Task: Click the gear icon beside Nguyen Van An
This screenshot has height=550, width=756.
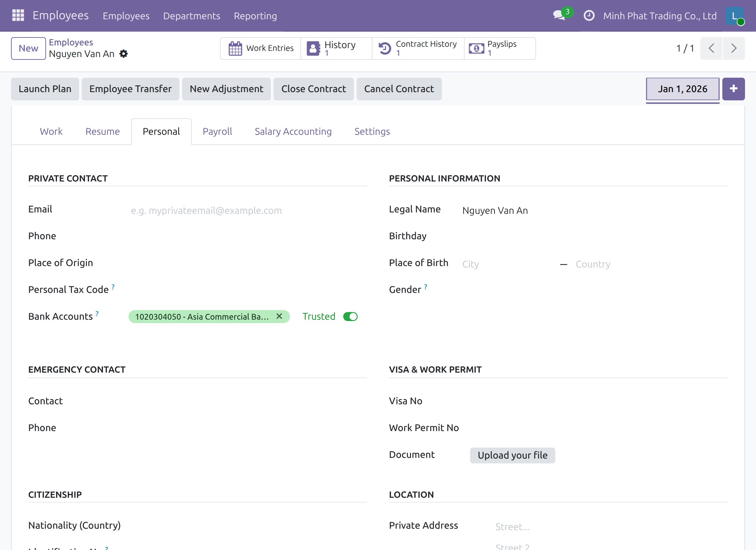Action: (x=124, y=54)
